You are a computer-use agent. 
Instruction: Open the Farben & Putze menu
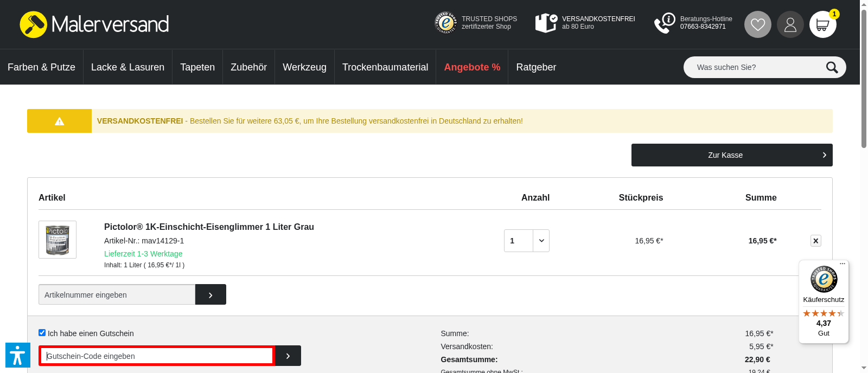tap(41, 67)
